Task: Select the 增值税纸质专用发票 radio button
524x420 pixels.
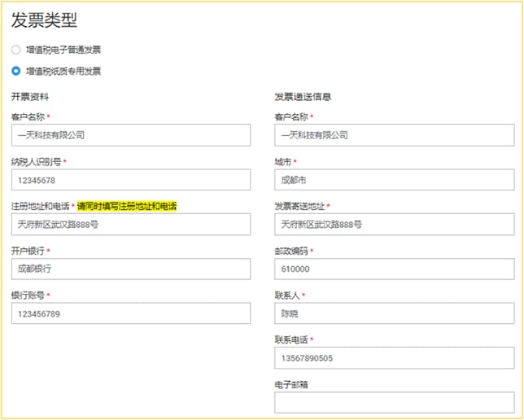Action: pos(16,71)
